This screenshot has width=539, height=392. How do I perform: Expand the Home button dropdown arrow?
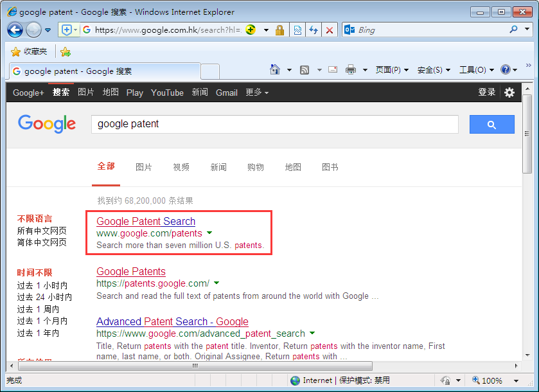point(289,70)
